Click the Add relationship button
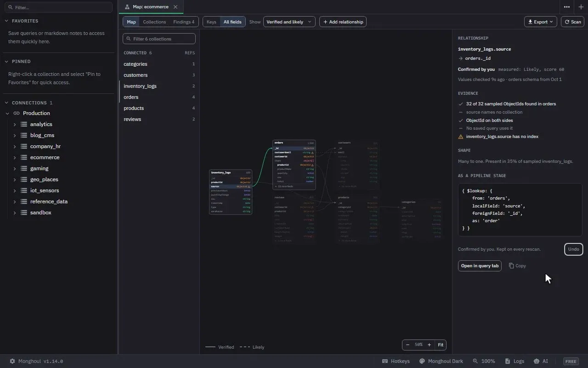The image size is (588, 368). point(343,22)
